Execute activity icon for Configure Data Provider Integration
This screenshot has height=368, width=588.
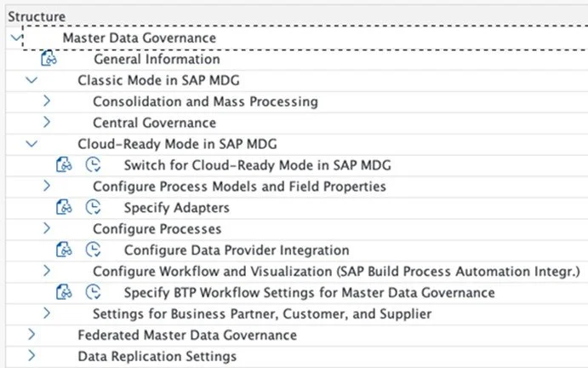click(94, 250)
